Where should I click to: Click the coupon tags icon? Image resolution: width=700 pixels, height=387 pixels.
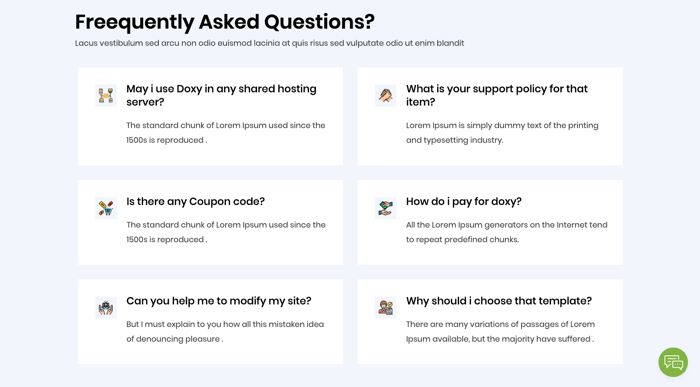[106, 208]
